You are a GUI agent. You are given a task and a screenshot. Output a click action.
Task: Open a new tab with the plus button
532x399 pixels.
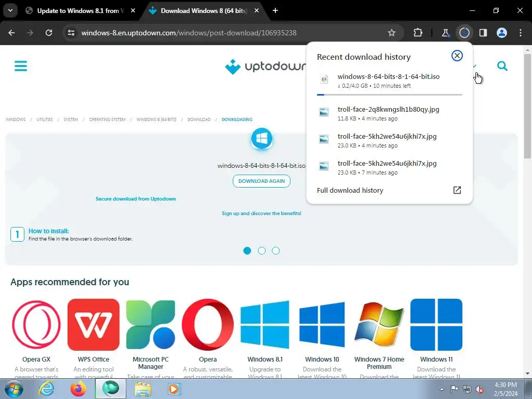275,10
